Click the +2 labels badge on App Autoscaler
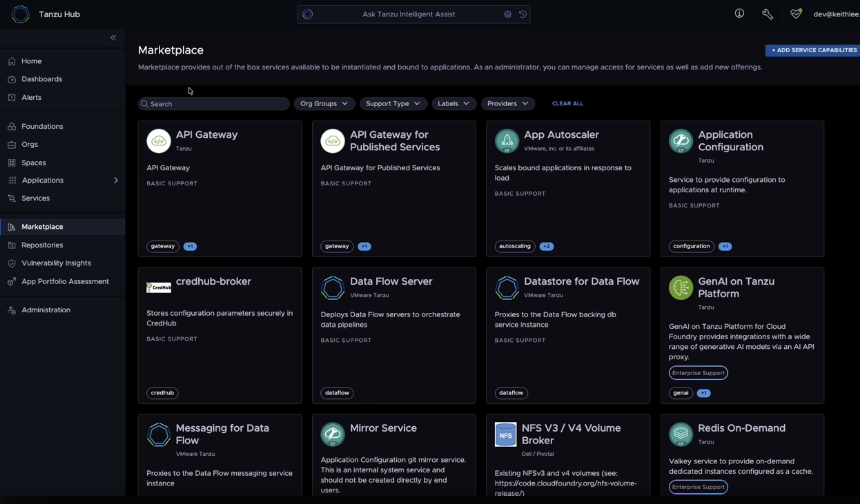Image resolution: width=860 pixels, height=504 pixels. [x=546, y=246]
